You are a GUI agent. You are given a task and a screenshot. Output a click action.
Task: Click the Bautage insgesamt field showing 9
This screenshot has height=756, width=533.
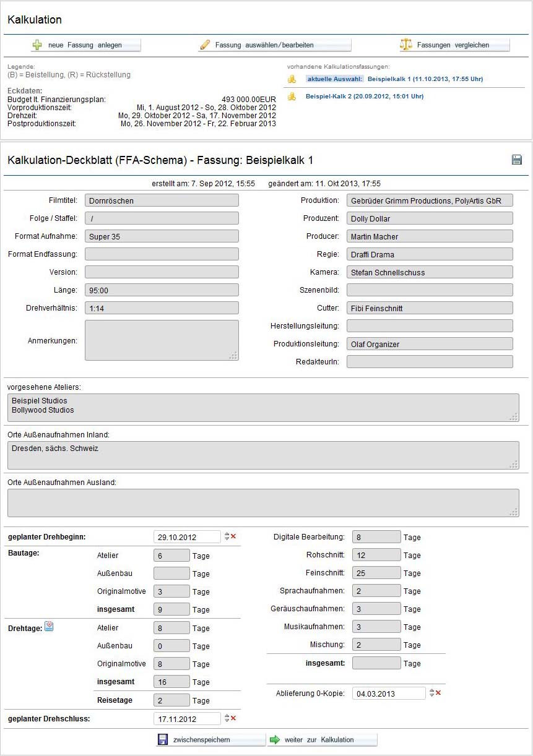[x=171, y=609]
